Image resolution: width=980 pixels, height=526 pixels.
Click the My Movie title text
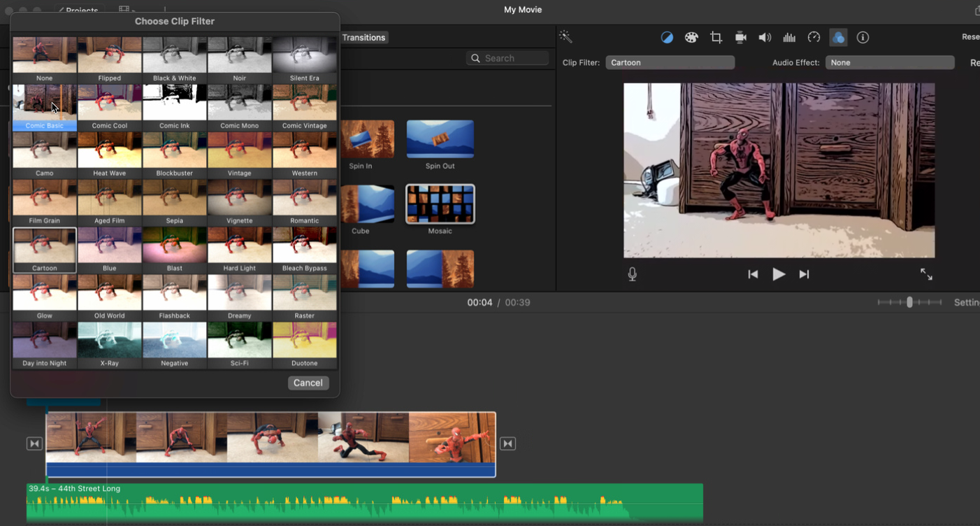[x=523, y=10]
